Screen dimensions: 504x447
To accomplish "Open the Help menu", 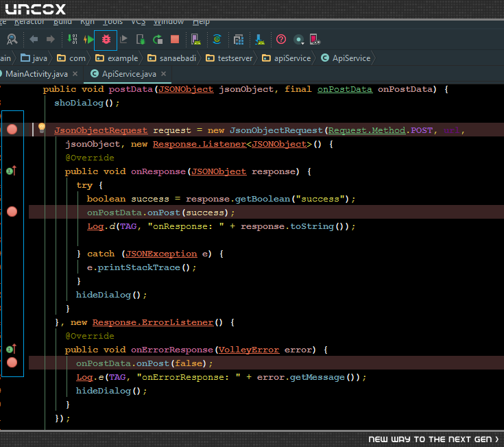I will (201, 22).
